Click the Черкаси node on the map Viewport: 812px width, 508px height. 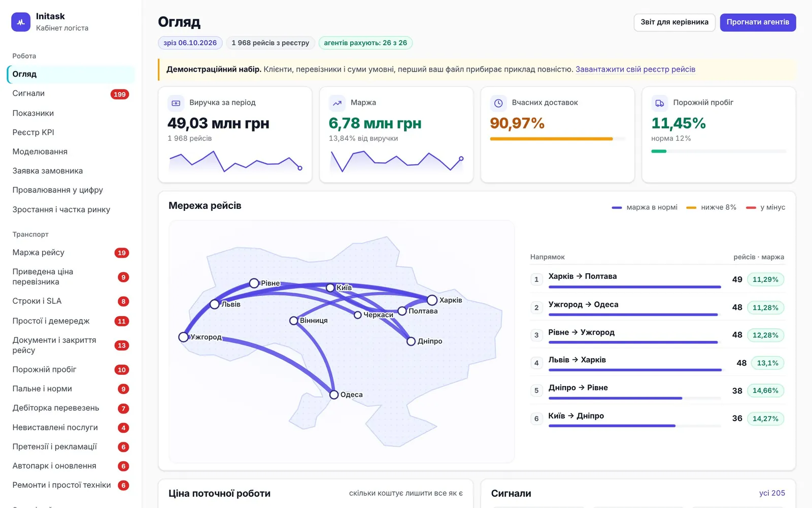pos(358,315)
